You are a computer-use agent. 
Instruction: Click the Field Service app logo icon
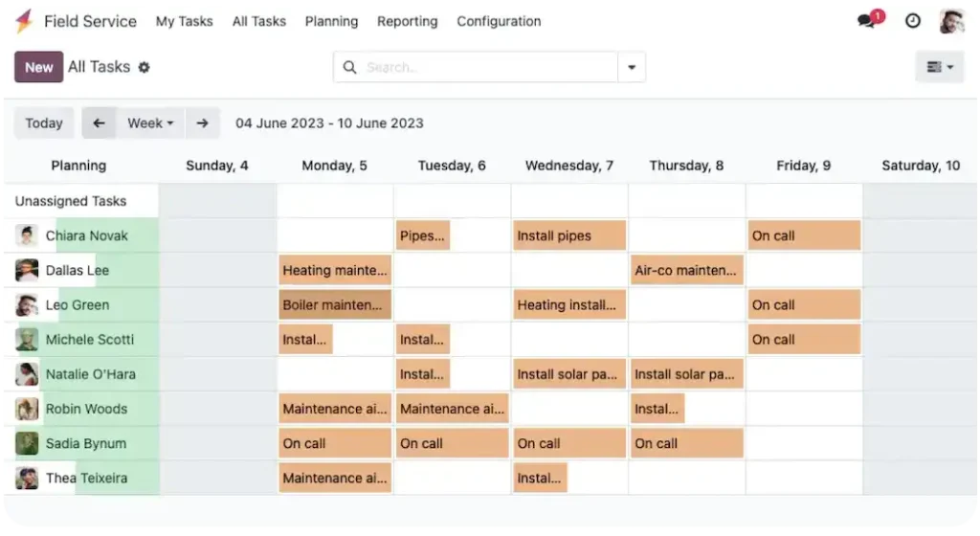pyautogui.click(x=24, y=21)
